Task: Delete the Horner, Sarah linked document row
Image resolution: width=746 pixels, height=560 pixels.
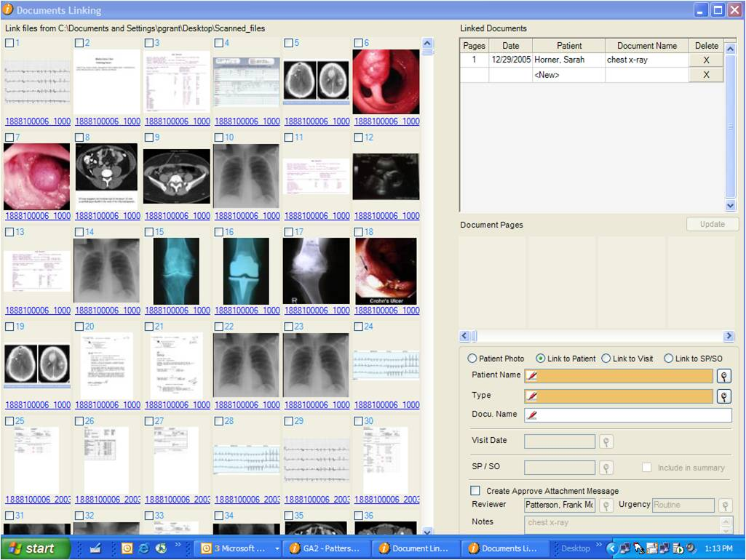Action: pyautogui.click(x=706, y=60)
